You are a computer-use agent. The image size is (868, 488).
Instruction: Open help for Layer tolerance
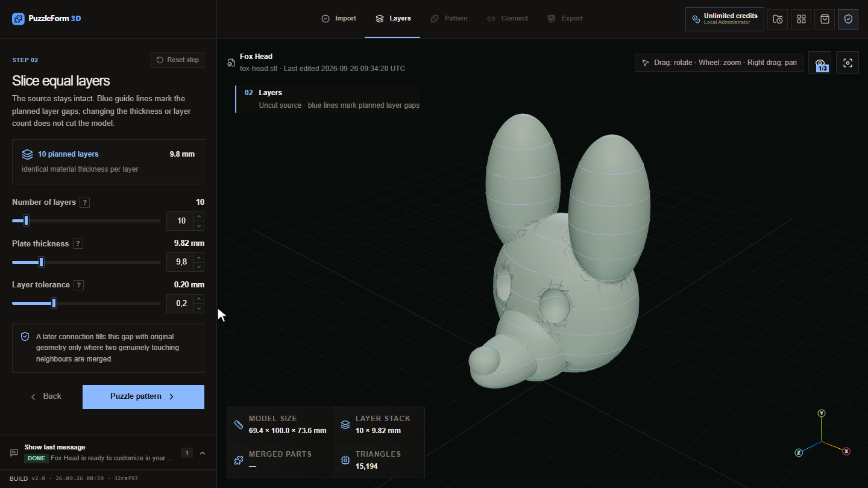79,285
